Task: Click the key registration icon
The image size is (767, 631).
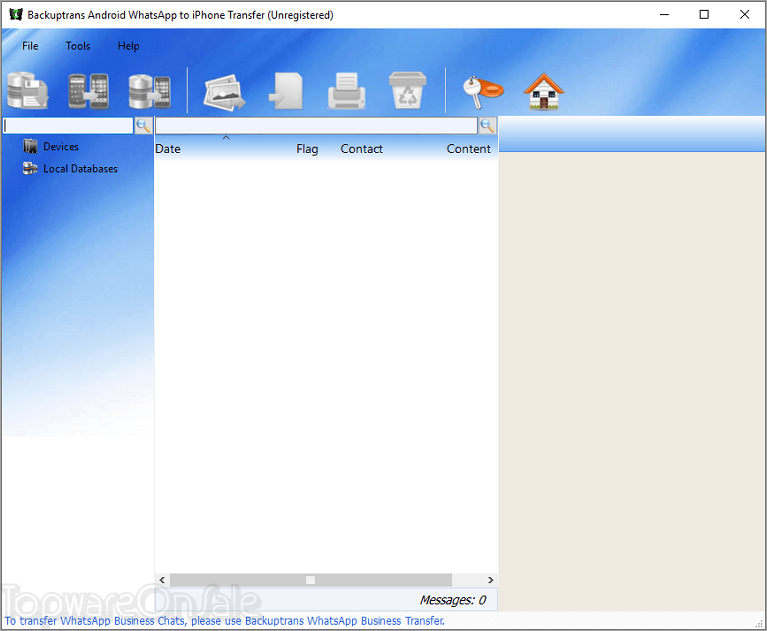Action: click(x=482, y=92)
